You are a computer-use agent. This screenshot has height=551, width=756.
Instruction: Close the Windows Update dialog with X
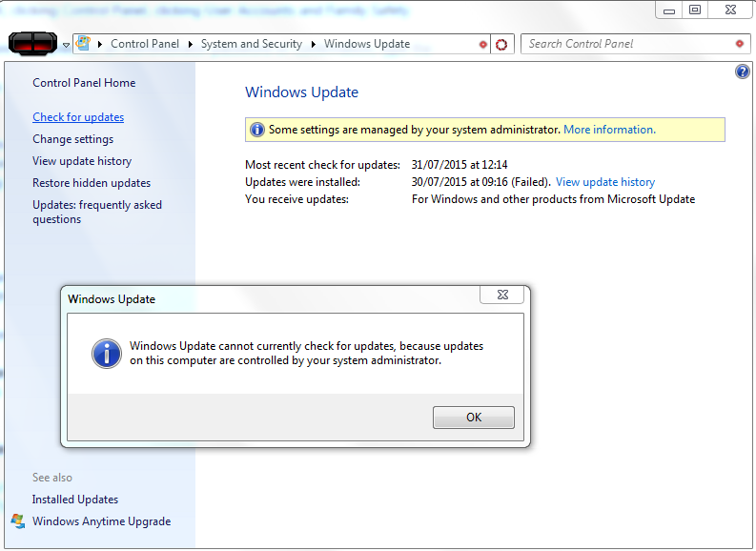[x=501, y=295]
